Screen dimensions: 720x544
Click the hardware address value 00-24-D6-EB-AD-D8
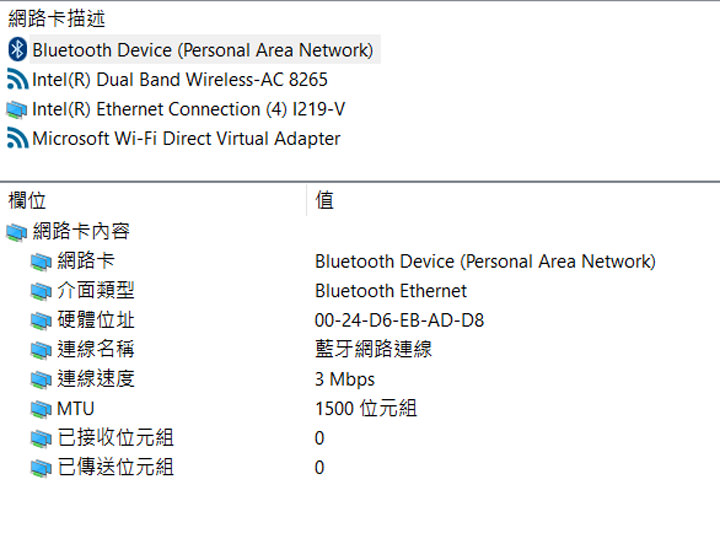click(399, 321)
